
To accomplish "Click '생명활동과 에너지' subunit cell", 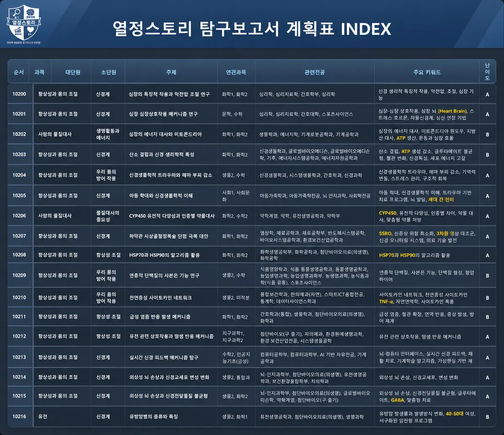I will pyautogui.click(x=108, y=134).
